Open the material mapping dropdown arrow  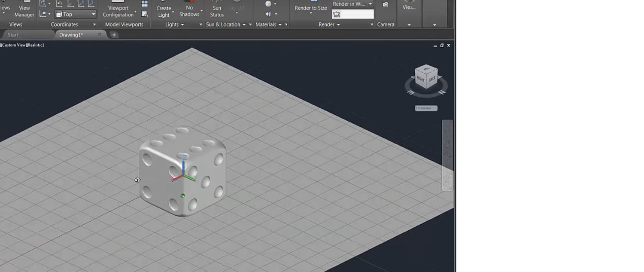tap(276, 14)
